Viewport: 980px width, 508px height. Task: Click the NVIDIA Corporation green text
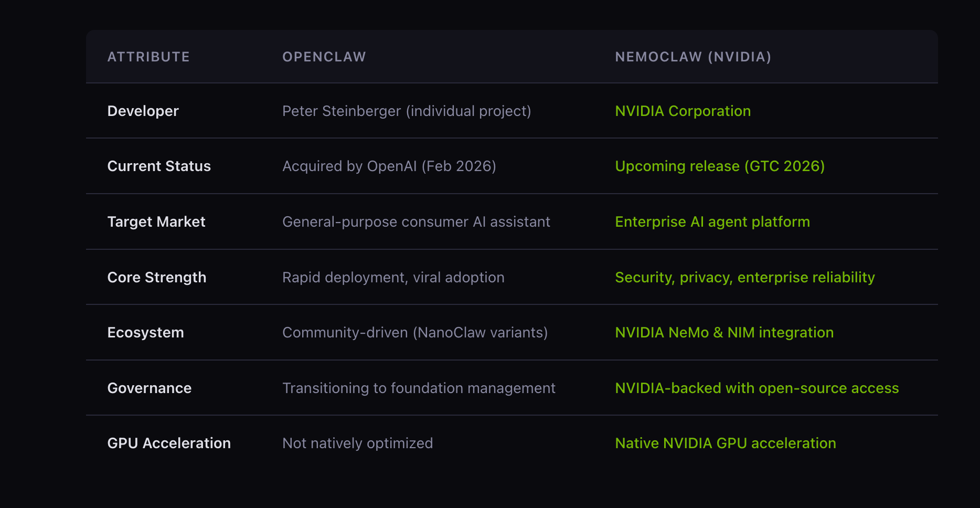[682, 111]
